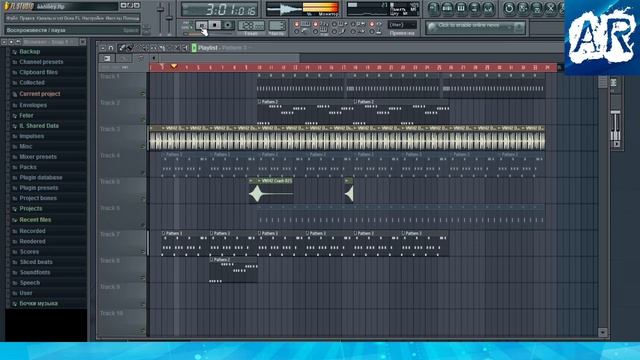Expand the Packs folder
This screenshot has height=360, width=640.
28,167
